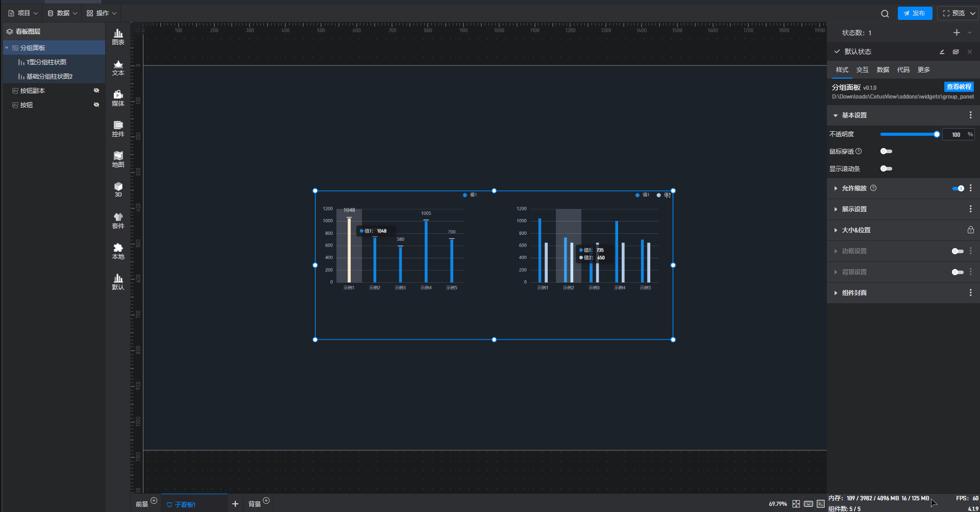980x512 pixels.
Task: Show the hidden 按钮副本 layer
Action: click(x=96, y=90)
